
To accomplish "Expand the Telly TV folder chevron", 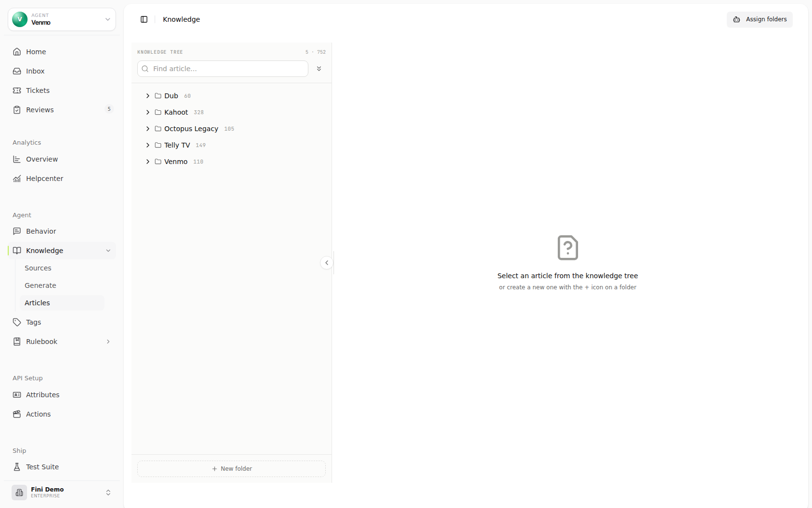I will pyautogui.click(x=148, y=145).
